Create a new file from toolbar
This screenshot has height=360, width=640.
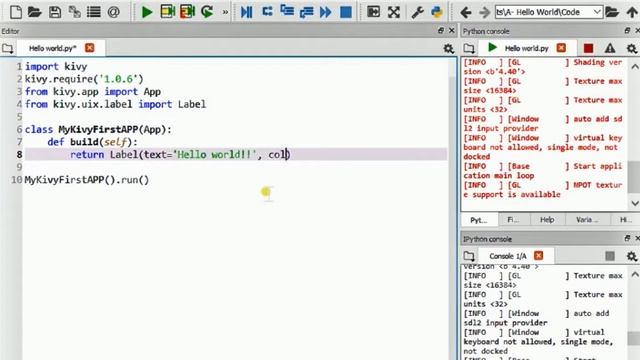tap(16, 12)
